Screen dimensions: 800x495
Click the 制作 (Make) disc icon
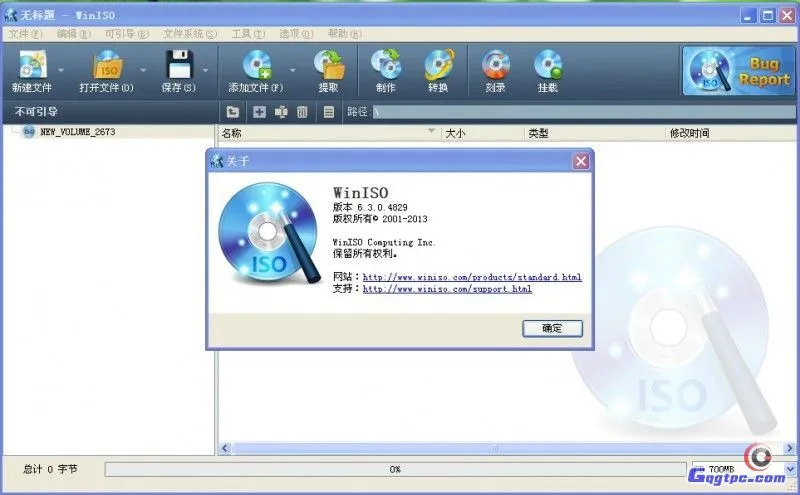(386, 64)
